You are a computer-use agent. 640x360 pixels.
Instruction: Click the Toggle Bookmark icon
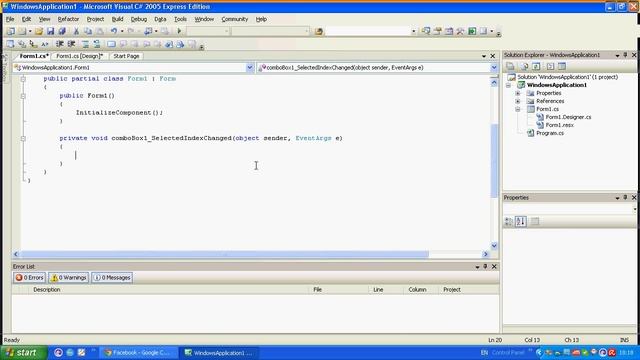click(111, 44)
